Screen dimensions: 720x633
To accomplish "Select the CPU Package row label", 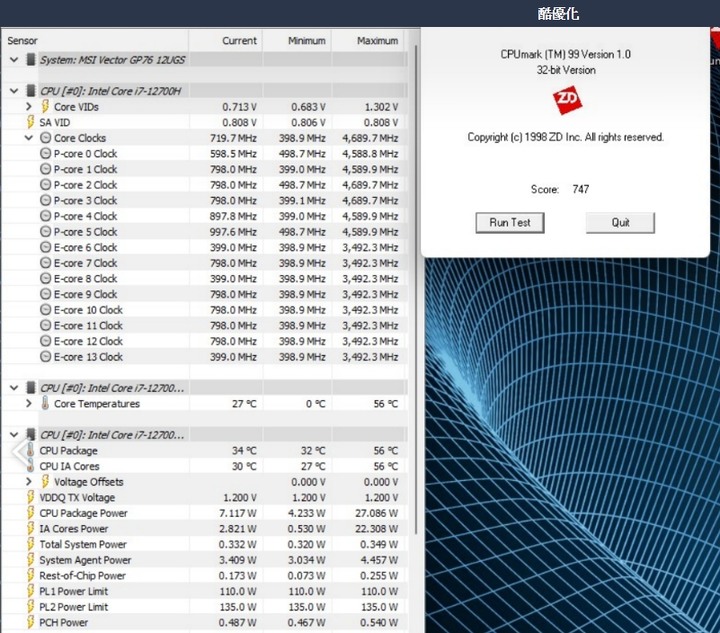I will pos(68,450).
